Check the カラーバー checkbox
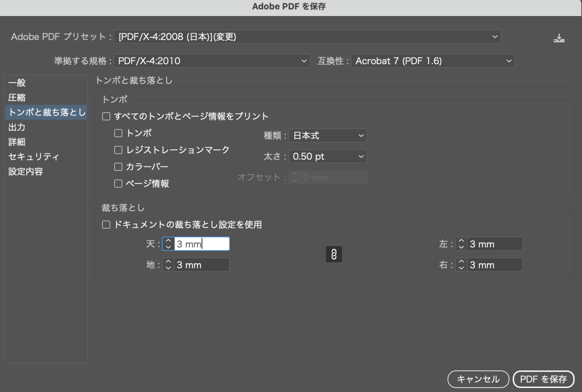582x392 pixels. pos(118,167)
